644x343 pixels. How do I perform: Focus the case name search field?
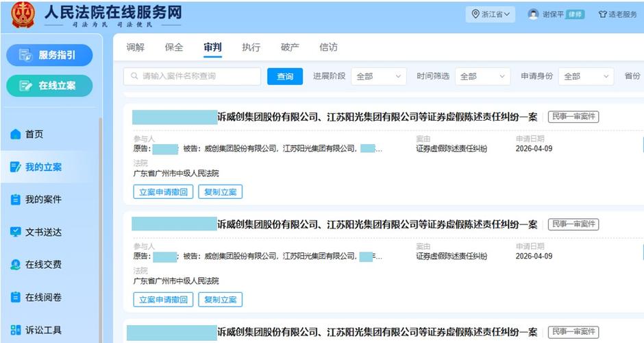[x=192, y=76]
